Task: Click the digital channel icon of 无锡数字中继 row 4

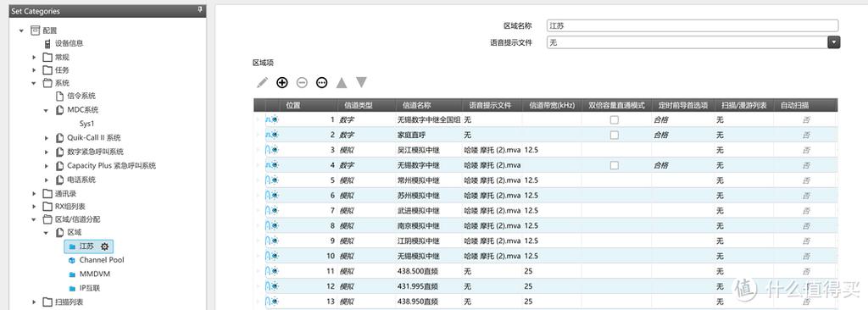Action: point(272,165)
